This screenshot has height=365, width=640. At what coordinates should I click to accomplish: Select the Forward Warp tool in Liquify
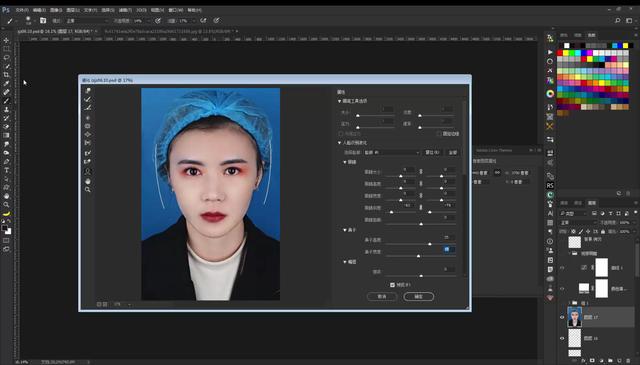pyautogui.click(x=88, y=91)
